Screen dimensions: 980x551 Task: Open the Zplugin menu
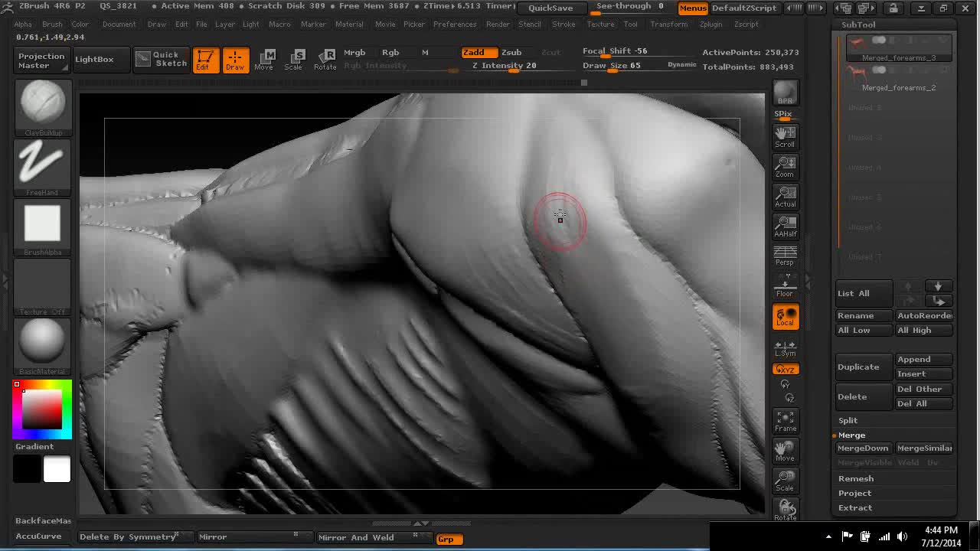pos(710,24)
